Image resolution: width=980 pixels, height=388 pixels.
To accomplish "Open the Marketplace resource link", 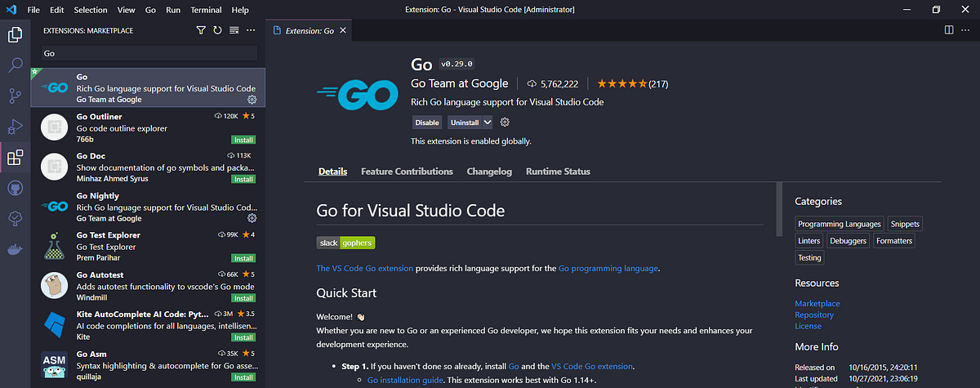I will [817, 303].
